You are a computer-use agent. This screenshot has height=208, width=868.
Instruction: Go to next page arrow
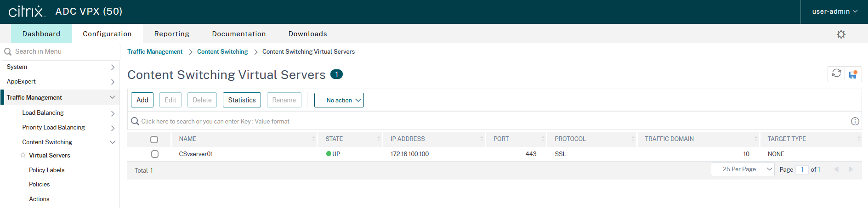tap(851, 169)
